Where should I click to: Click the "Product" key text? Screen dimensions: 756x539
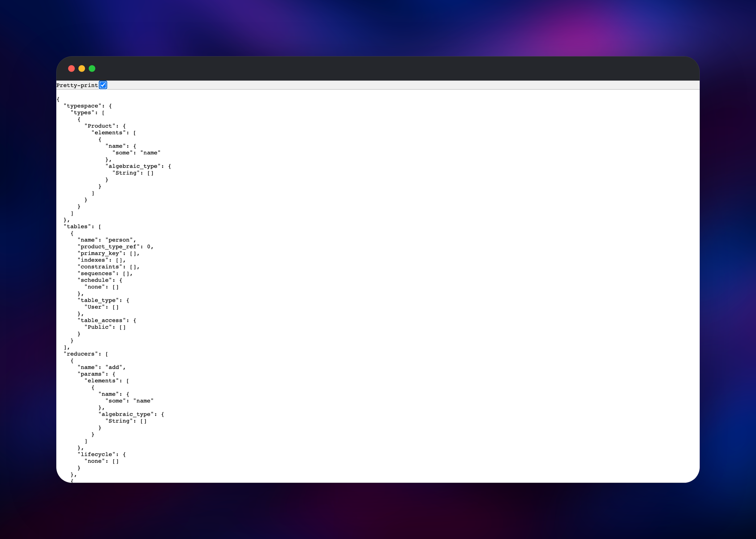pos(100,126)
